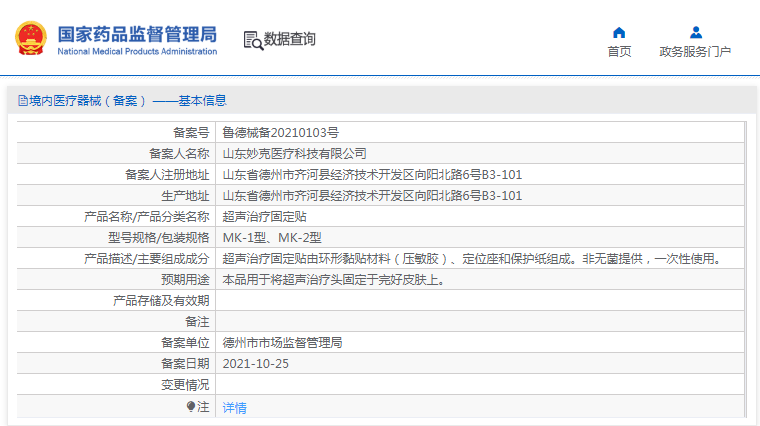Select the 备案号 label cell
The image size is (760, 426).
[191, 132]
